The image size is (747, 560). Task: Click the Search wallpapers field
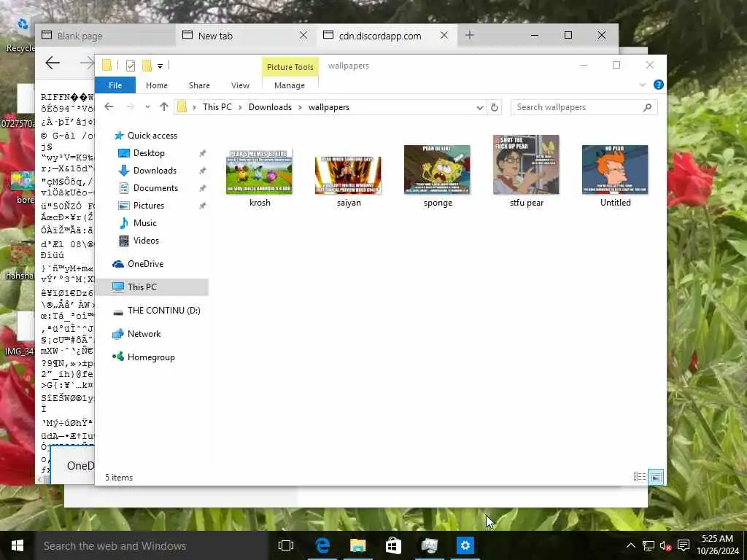click(584, 107)
